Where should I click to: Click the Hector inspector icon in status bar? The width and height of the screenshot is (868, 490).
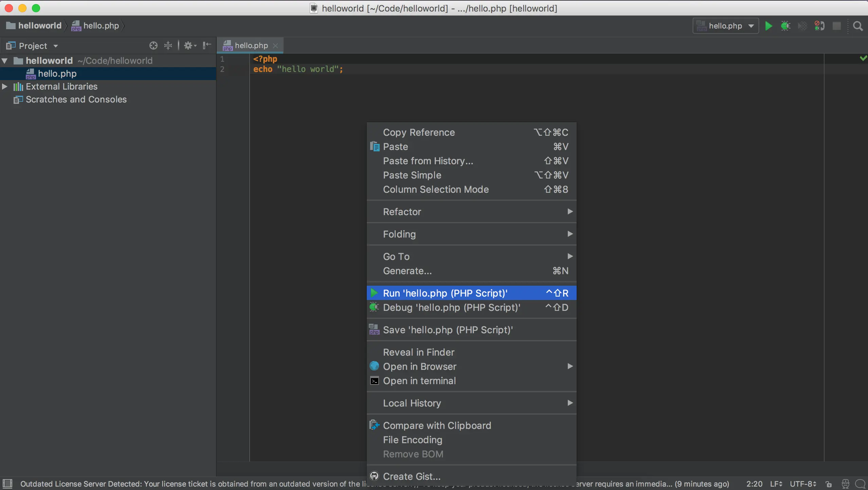tap(846, 484)
